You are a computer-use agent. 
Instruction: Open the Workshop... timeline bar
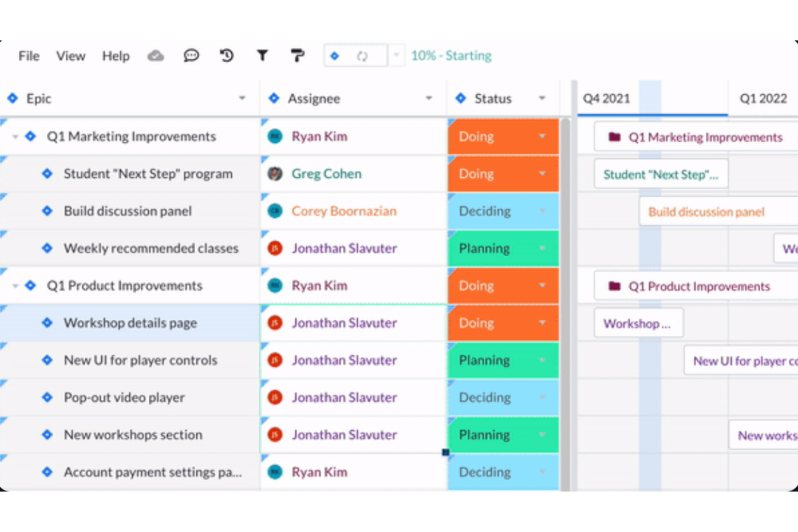638,323
